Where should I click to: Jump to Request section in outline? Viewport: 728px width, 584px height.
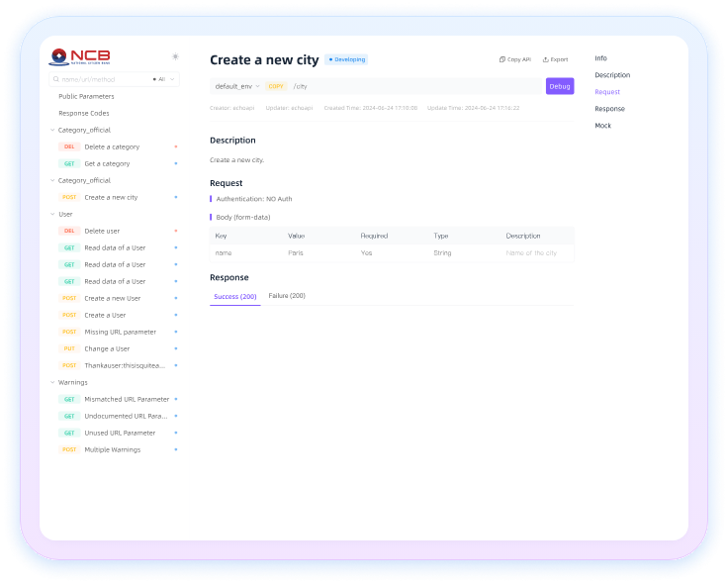607,92
